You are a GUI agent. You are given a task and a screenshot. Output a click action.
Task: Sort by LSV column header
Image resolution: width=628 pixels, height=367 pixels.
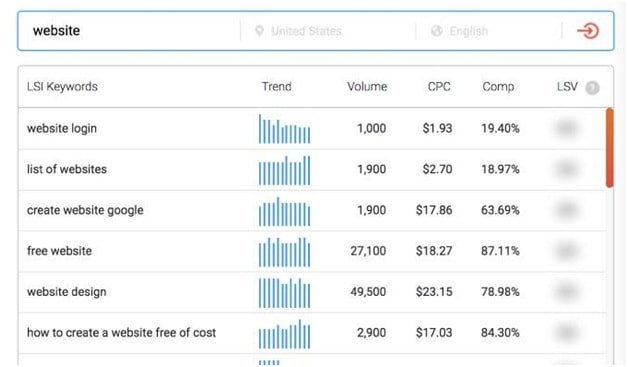[567, 87]
